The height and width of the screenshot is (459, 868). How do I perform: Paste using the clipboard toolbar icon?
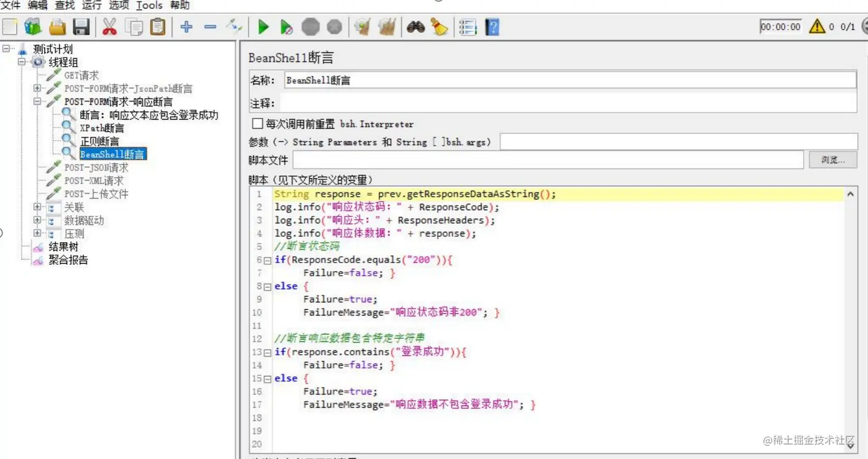point(157,26)
